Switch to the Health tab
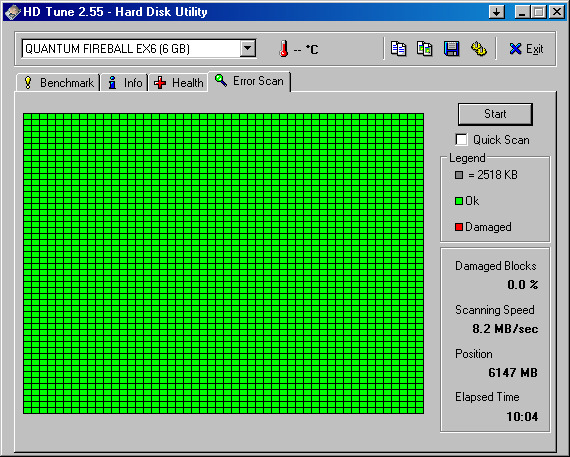 point(178,83)
